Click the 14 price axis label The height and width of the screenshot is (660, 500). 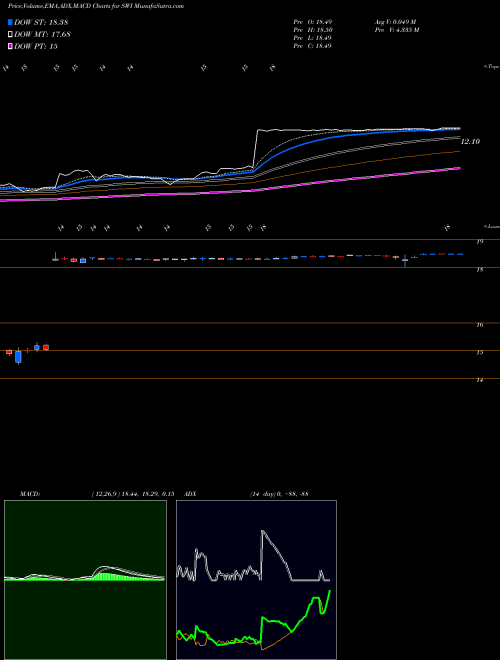[479, 380]
